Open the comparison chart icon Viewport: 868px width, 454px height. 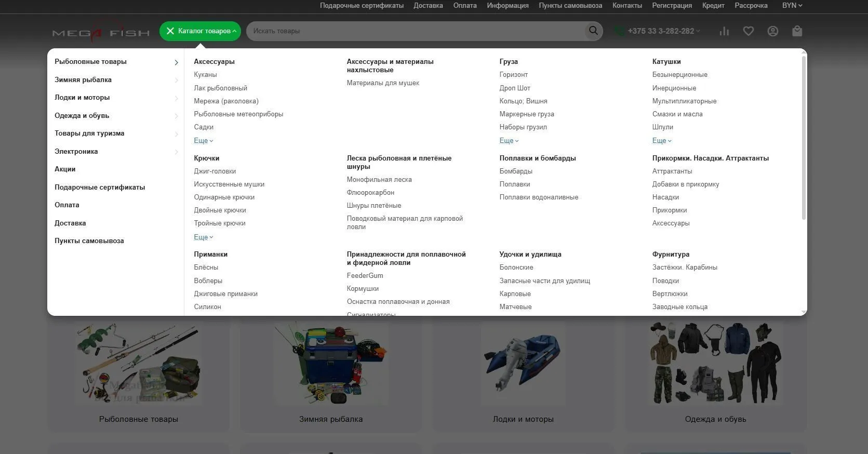coord(724,31)
